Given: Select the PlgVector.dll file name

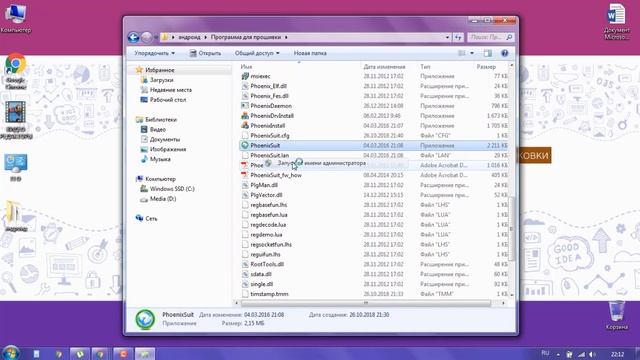Looking at the screenshot, I should point(266,195).
